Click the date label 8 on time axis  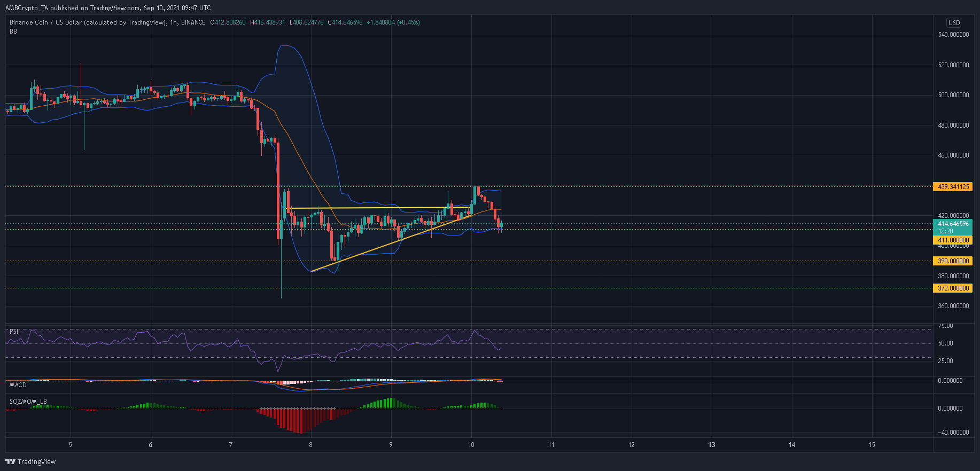310,445
